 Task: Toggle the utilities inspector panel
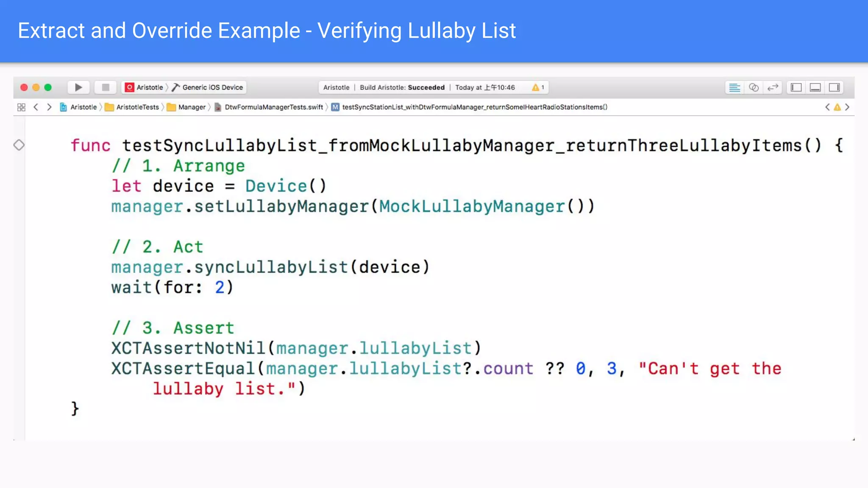(x=834, y=87)
